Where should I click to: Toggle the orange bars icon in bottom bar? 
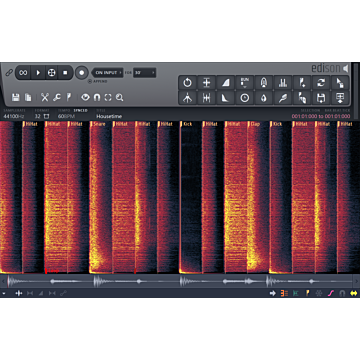tap(284, 293)
